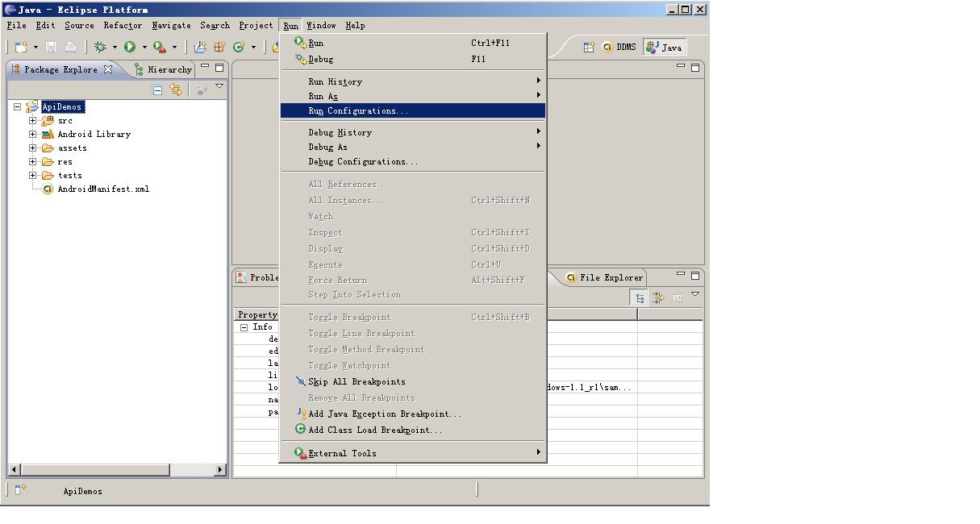Toggle Link with Editor in Package Explorer

176,90
